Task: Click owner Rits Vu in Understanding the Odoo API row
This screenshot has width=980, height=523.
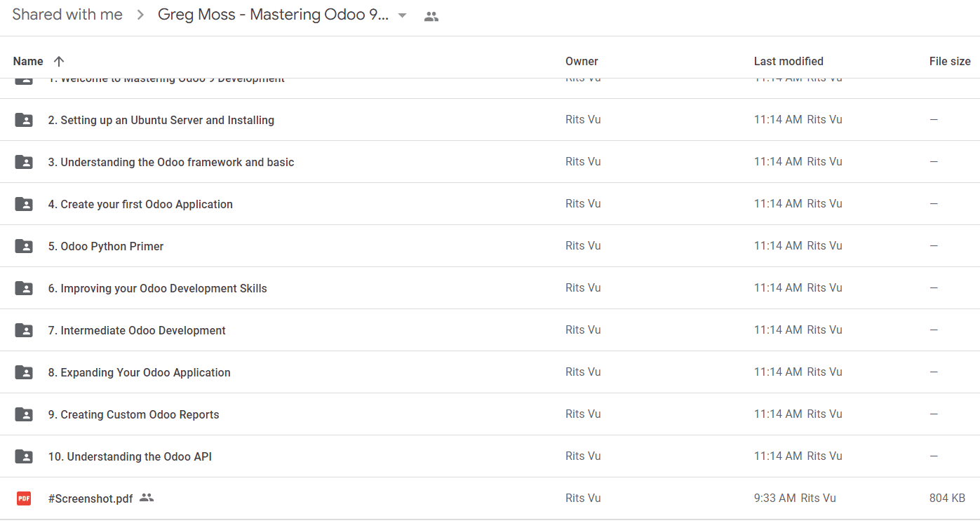Action: [583, 456]
